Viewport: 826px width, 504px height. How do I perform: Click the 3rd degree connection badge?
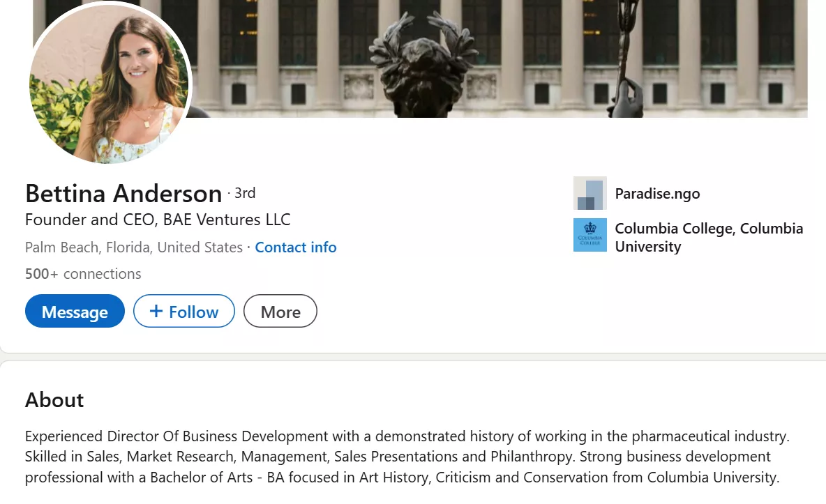point(245,193)
